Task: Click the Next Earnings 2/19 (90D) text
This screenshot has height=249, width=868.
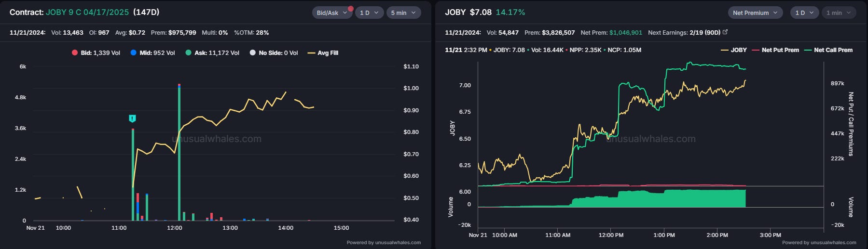Action: tap(684, 33)
